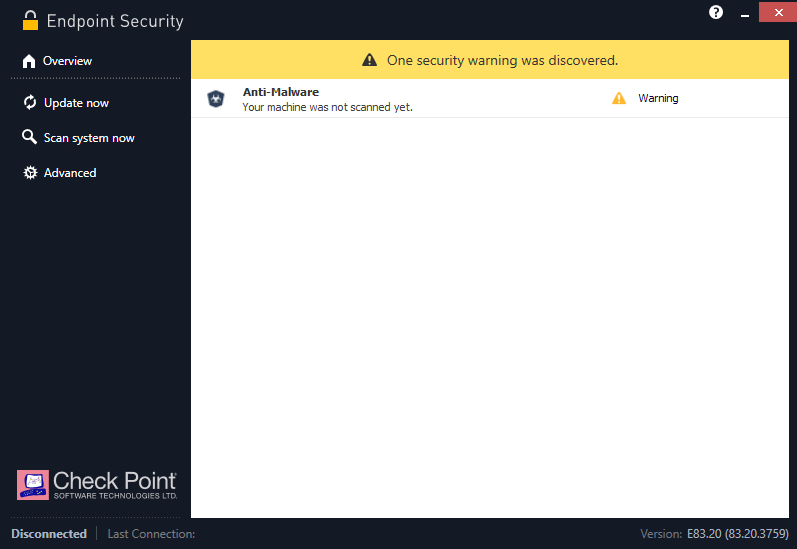Choose the Advanced menu label
Viewport: 797px width, 549px height.
click(70, 173)
